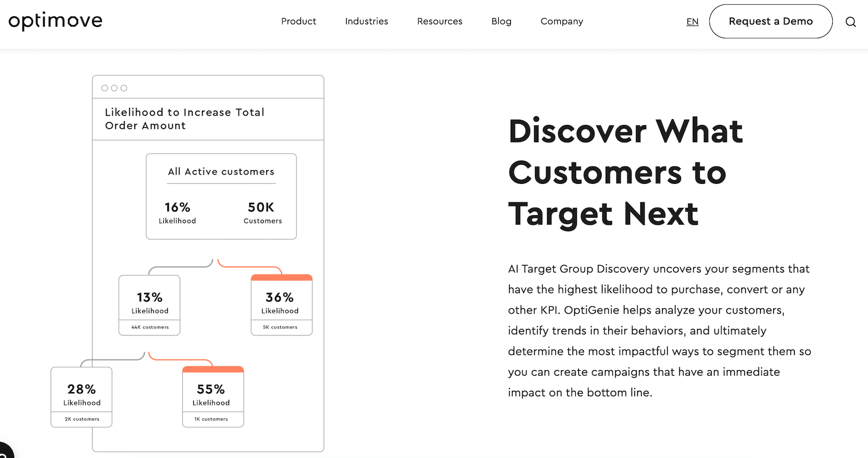Click the Request a Demo button
868x458 pixels.
tap(771, 21)
